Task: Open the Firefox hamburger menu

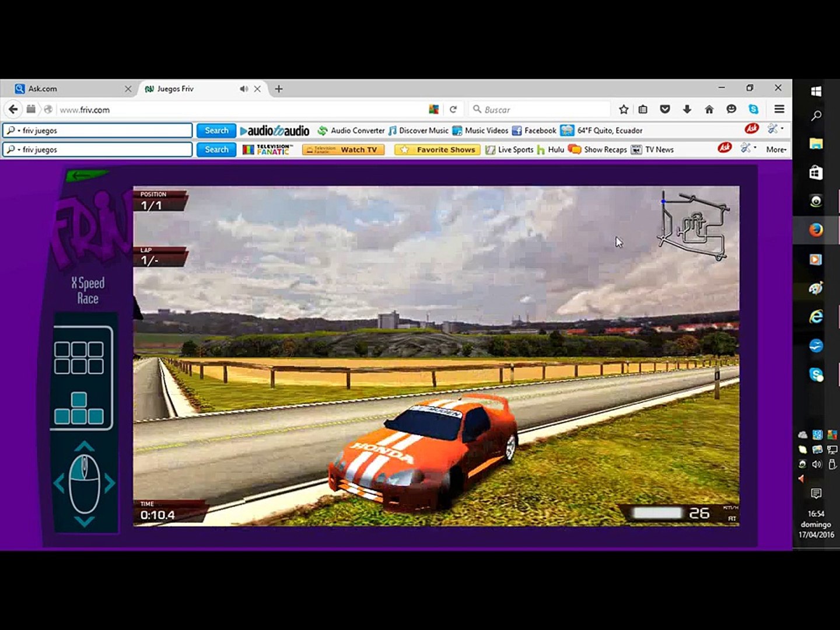Action: point(779,109)
